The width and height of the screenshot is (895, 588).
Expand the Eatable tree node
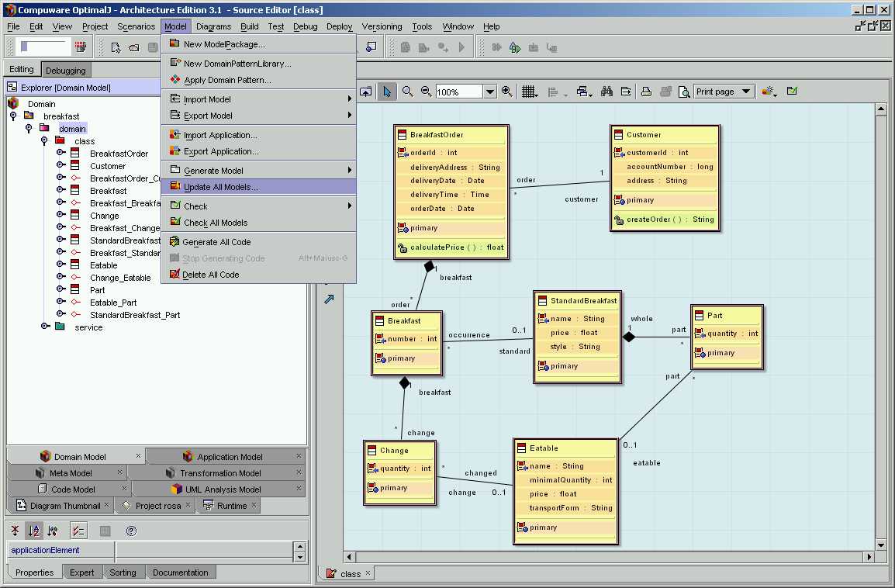pos(60,265)
